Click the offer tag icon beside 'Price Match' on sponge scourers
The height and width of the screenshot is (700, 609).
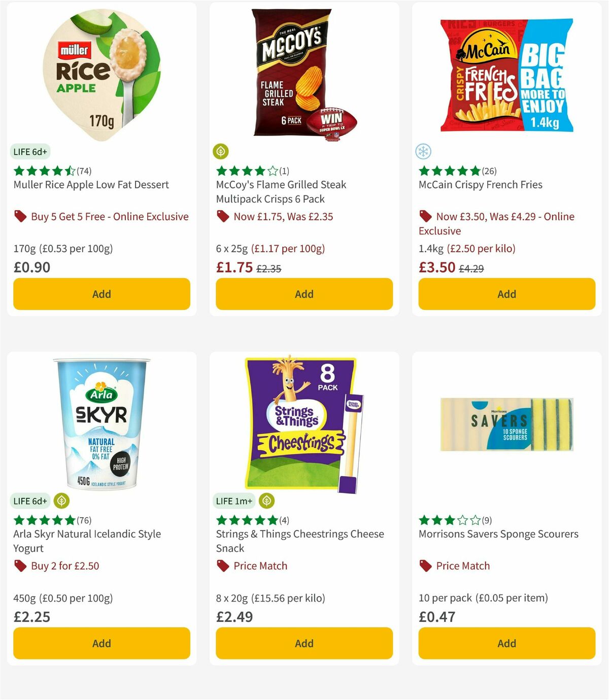[425, 565]
